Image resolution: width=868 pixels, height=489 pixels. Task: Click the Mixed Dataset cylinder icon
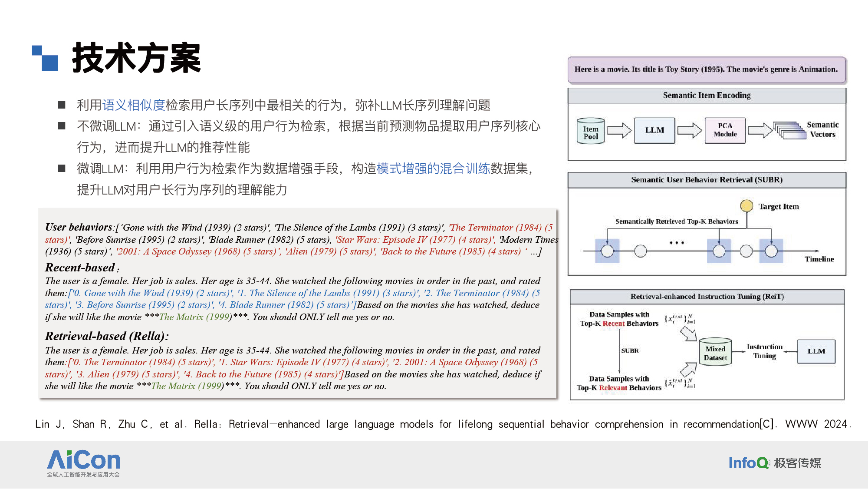coord(715,351)
